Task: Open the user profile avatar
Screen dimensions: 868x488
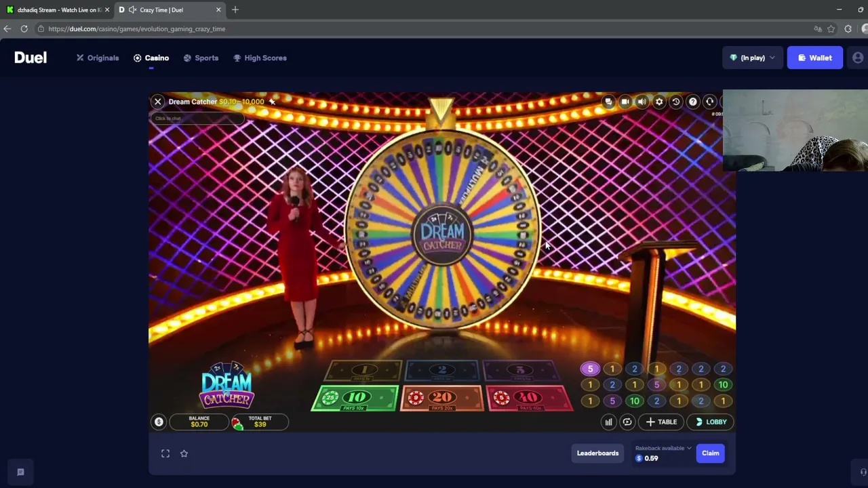Action: click(x=858, y=58)
